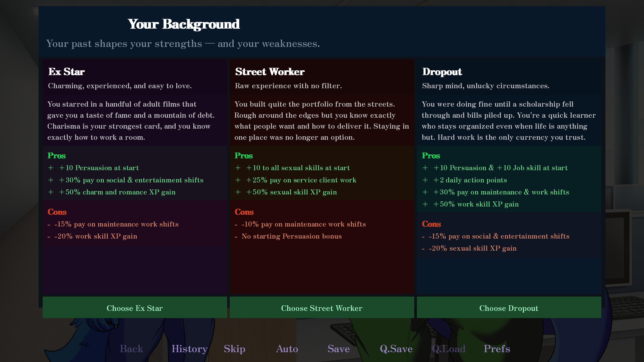Viewport: 644px width, 362px height.
Task: Click the Ex Star backstory paragraph
Action: 131,121
